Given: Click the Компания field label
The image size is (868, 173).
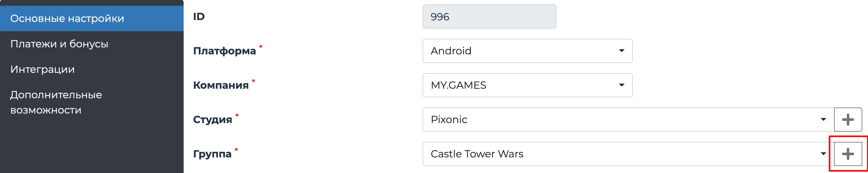Looking at the screenshot, I should pyautogui.click(x=221, y=85).
